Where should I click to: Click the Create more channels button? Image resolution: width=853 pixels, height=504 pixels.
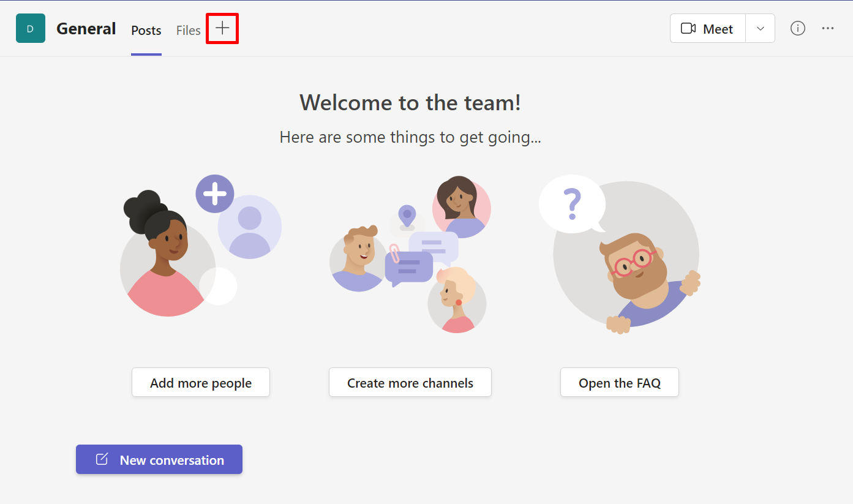coord(410,383)
